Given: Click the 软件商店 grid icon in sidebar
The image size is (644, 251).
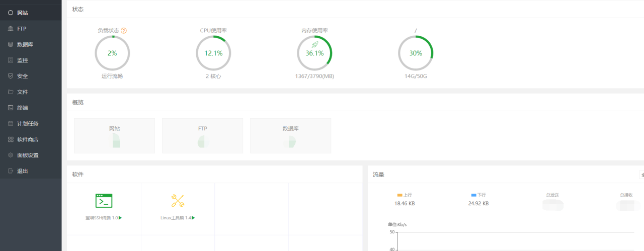Looking at the screenshot, I should (11, 139).
